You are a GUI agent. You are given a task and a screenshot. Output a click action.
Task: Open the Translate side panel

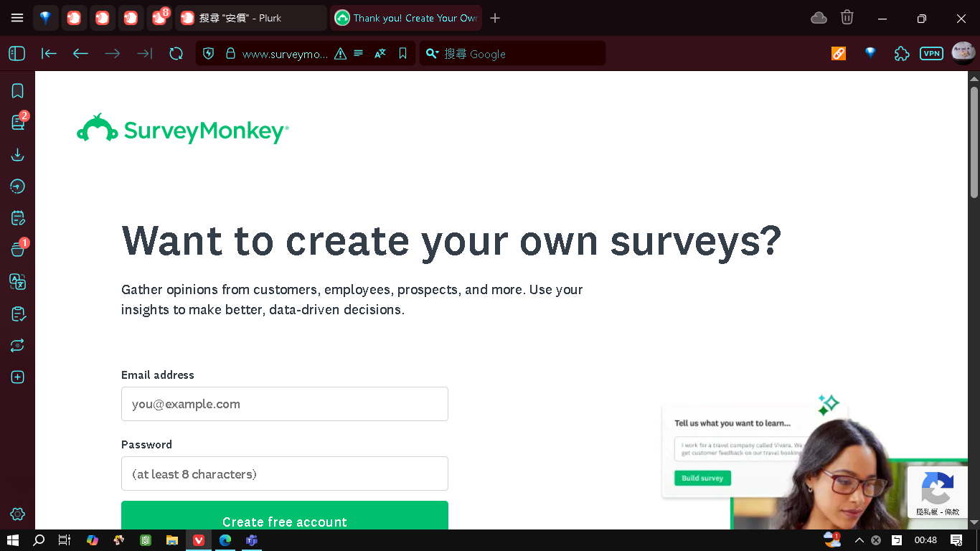pyautogui.click(x=18, y=281)
